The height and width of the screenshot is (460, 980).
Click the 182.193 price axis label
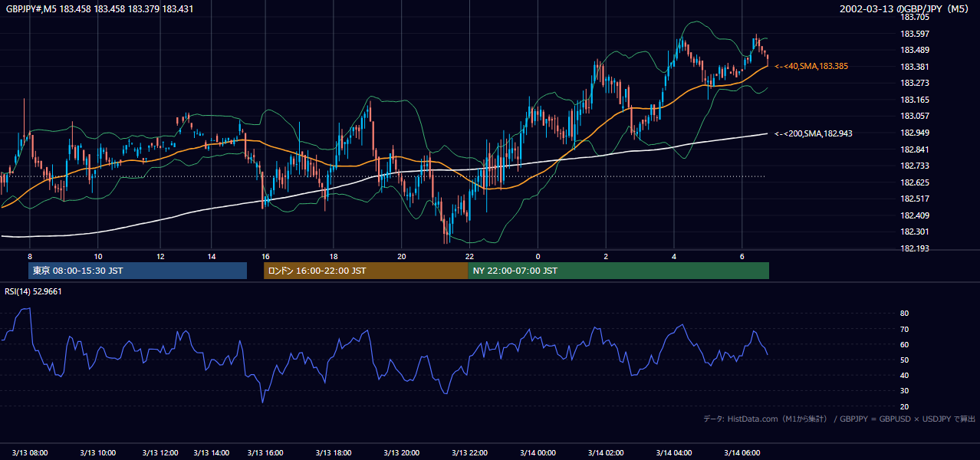pyautogui.click(x=913, y=249)
